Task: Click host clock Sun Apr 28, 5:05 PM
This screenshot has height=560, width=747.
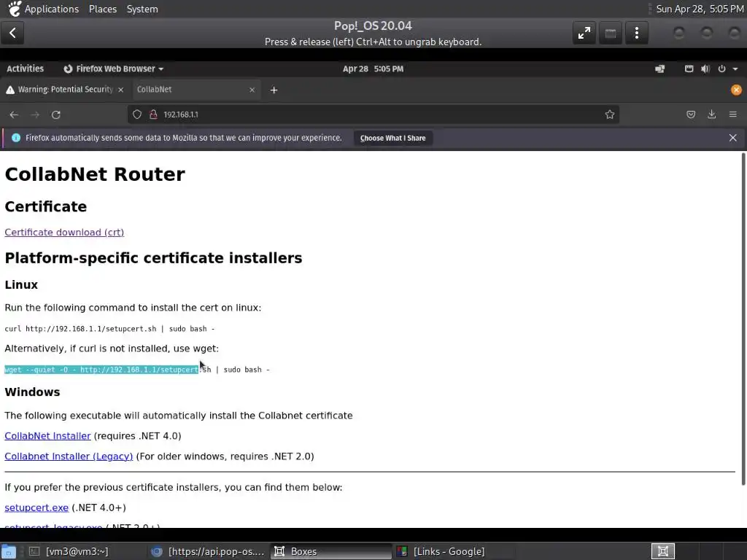Action: (700, 9)
